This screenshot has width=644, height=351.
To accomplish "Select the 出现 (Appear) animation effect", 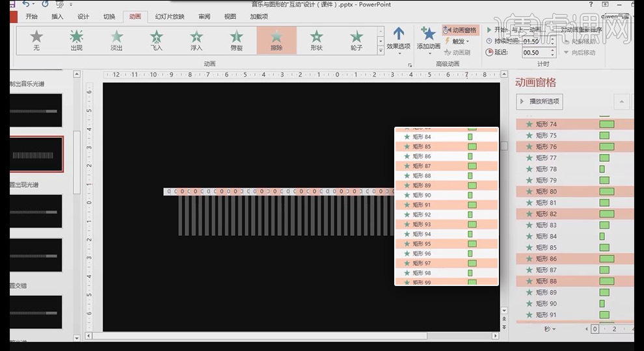I will pyautogui.click(x=76, y=40).
